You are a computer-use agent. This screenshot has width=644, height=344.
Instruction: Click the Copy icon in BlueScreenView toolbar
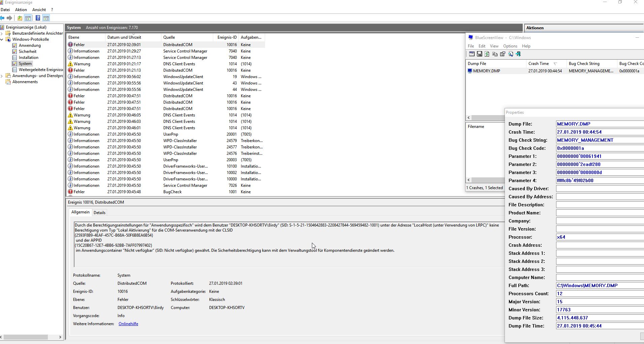[495, 54]
